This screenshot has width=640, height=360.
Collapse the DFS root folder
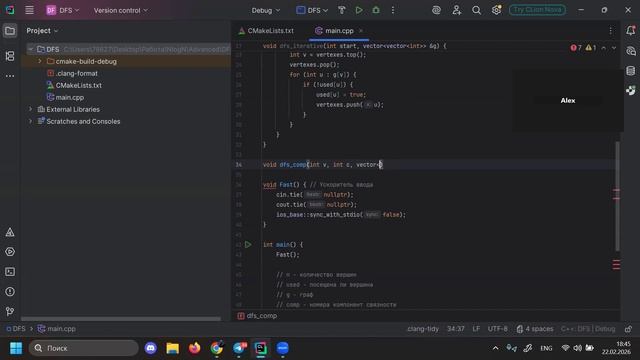[30, 49]
